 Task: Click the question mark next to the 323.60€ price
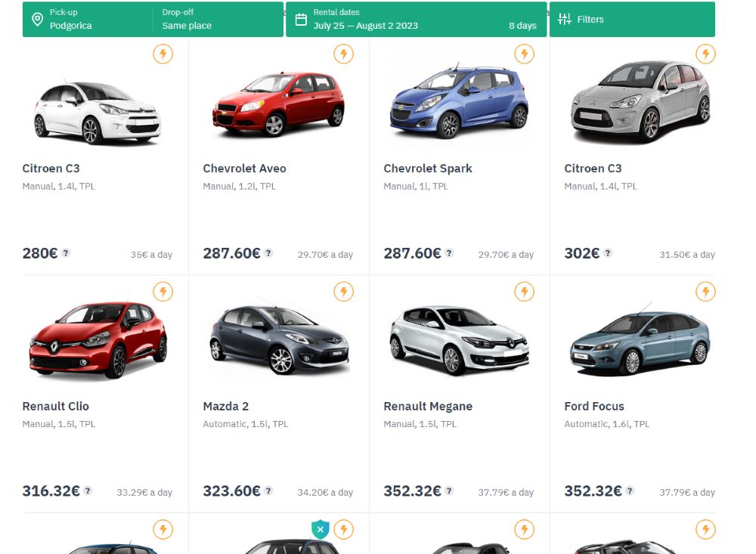click(x=270, y=491)
